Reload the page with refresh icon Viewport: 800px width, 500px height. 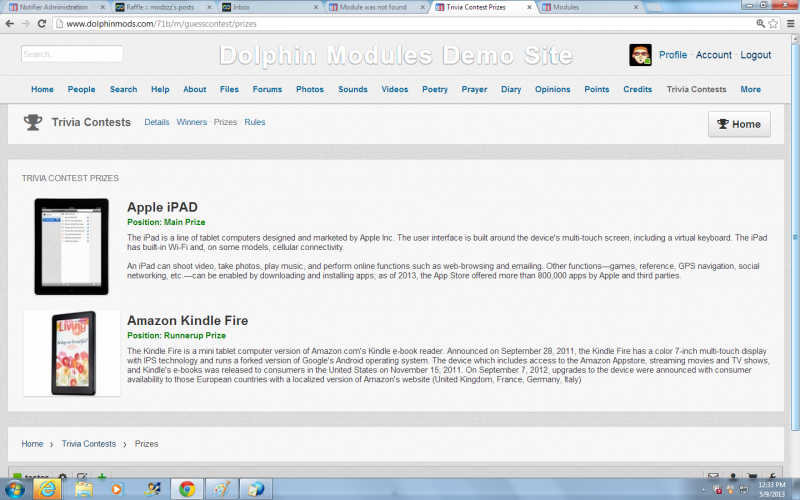[42, 23]
